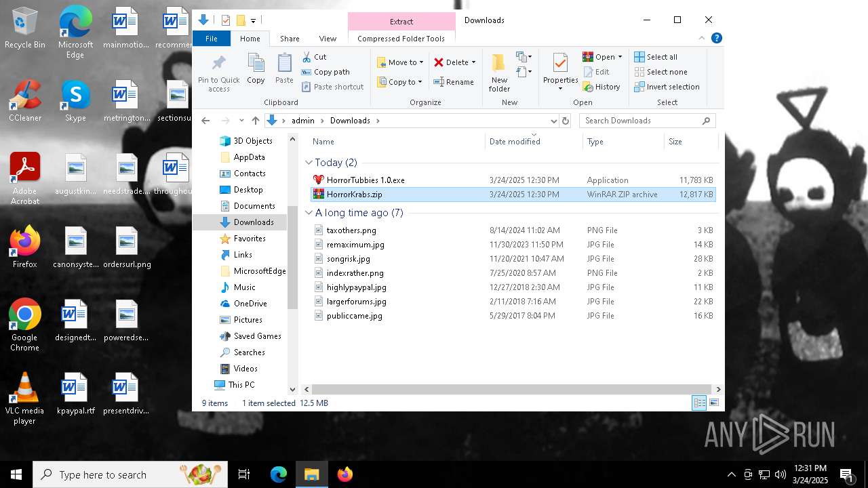Click the Copy ribbon button
Viewport: 868px width, 488px height.
256,68
